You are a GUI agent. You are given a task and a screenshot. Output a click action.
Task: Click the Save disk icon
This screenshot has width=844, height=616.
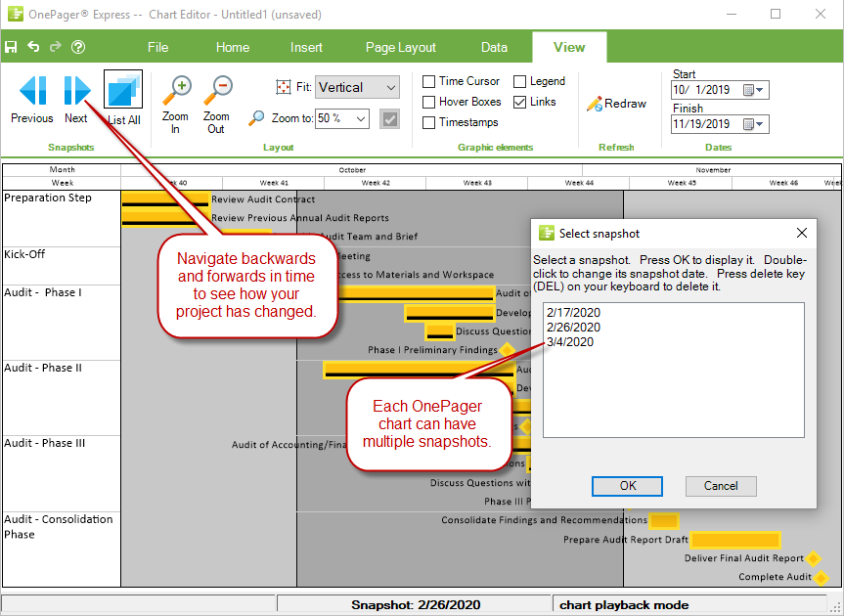click(x=11, y=47)
